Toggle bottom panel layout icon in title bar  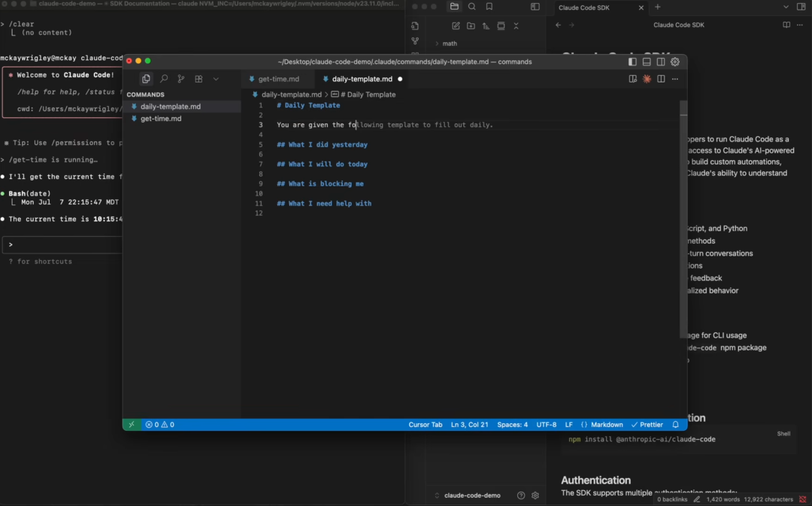point(647,62)
